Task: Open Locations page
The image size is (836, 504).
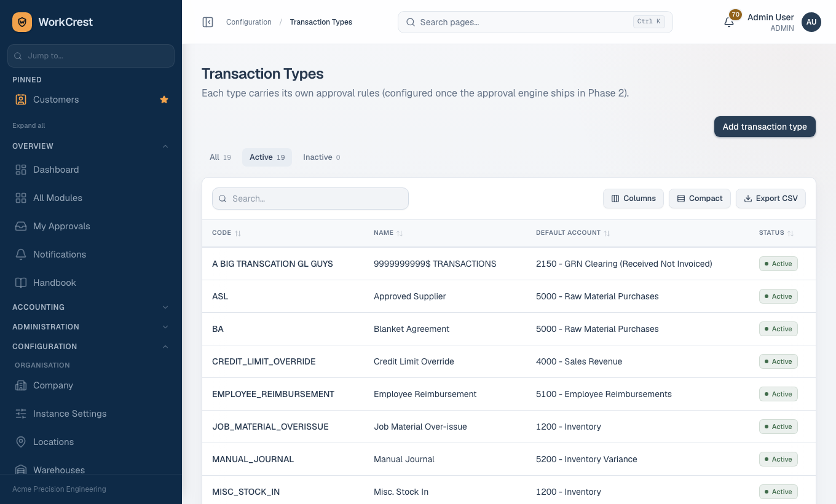Action: [91, 442]
